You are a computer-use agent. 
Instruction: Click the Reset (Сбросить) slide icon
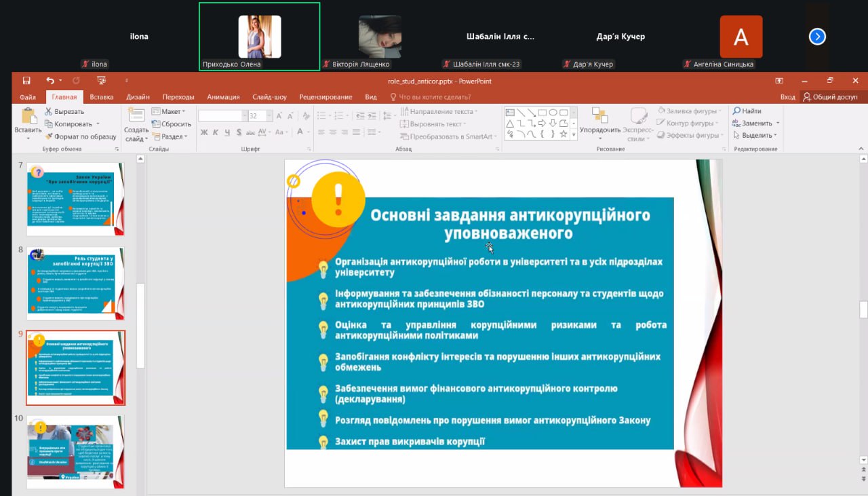(x=157, y=124)
